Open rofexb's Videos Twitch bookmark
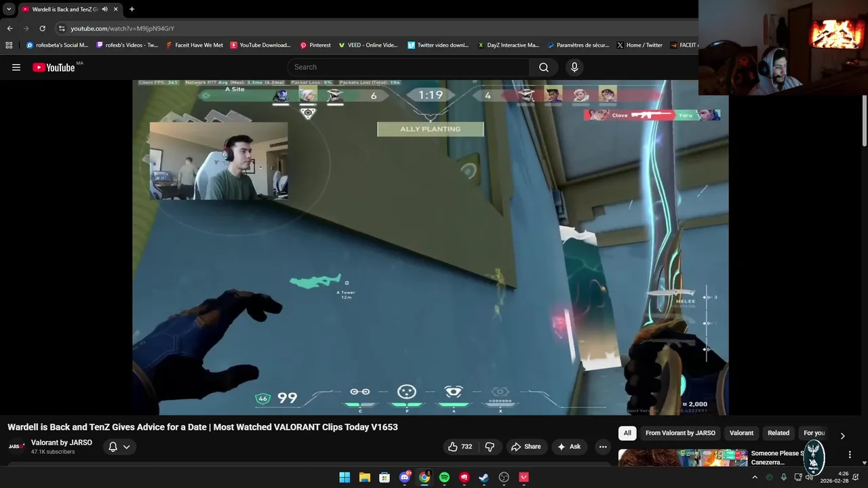 click(127, 45)
